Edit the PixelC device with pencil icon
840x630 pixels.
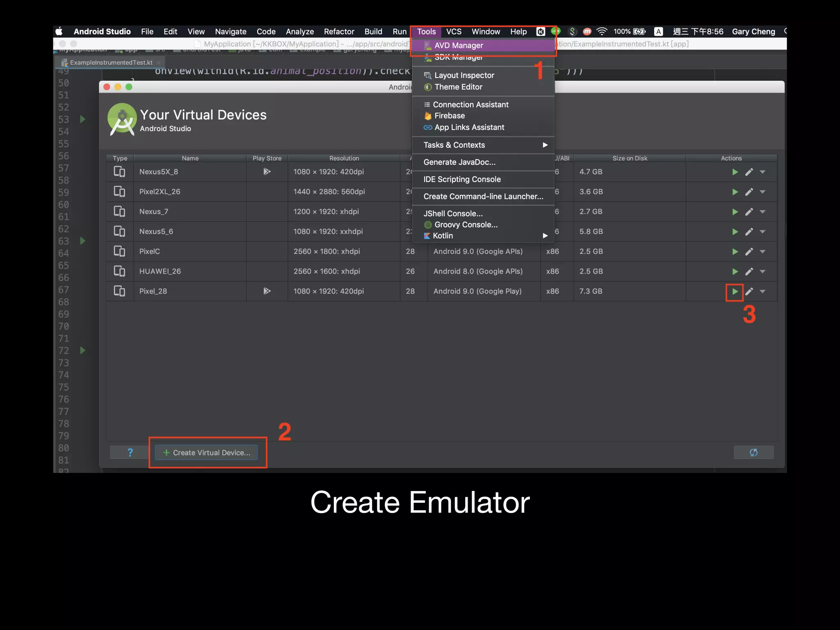749,251
